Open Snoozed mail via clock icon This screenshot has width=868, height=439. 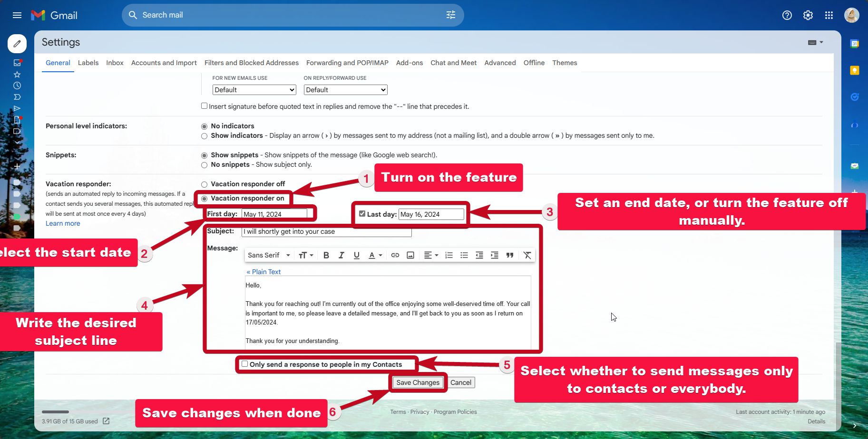17,86
